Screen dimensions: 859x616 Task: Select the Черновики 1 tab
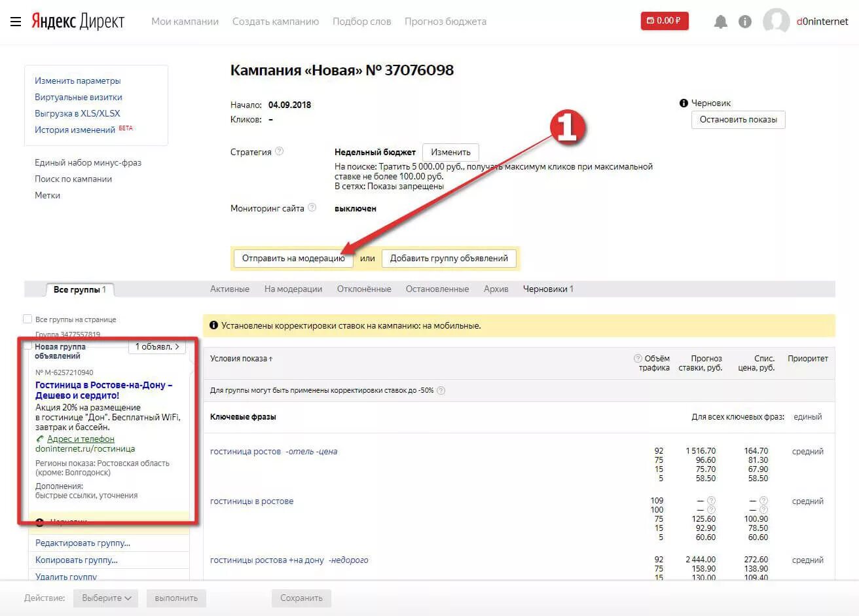pos(548,289)
